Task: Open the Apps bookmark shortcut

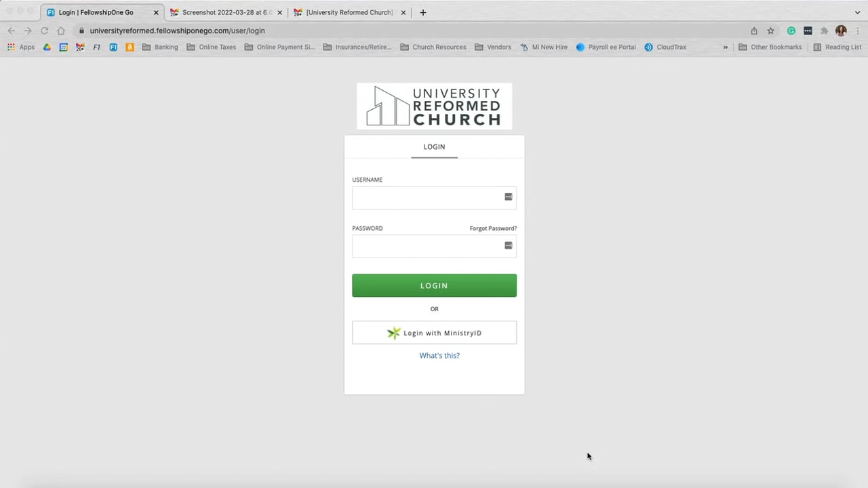Action: 21,47
